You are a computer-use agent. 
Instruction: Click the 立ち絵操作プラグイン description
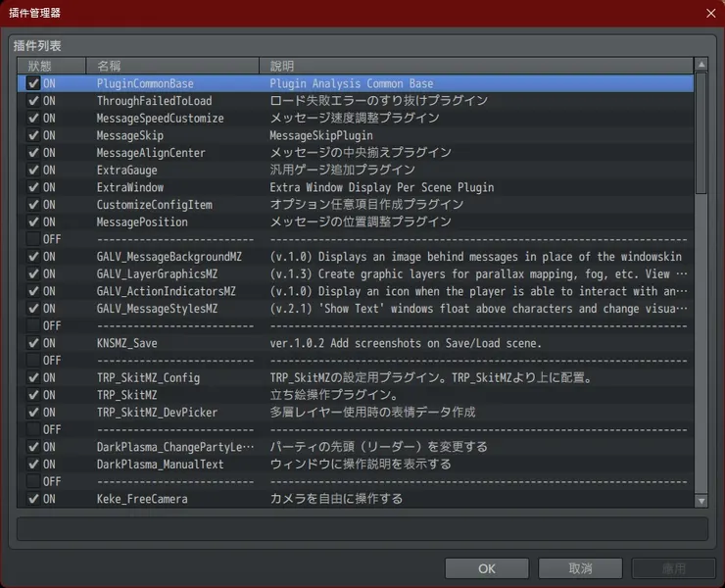334,395
